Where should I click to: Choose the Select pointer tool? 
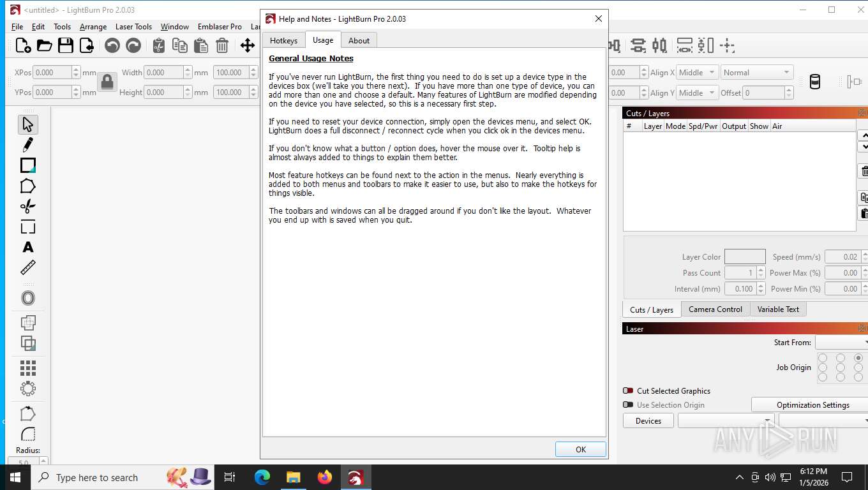27,124
